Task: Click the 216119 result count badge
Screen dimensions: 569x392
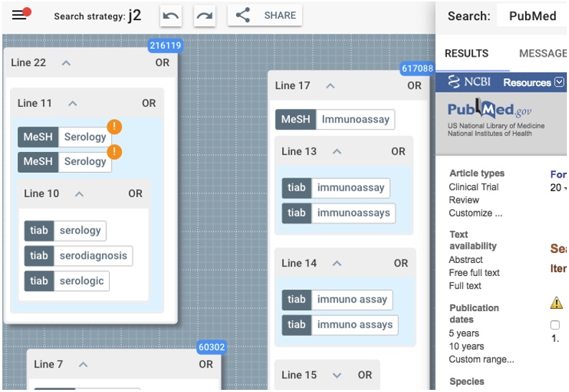Action: coord(165,46)
